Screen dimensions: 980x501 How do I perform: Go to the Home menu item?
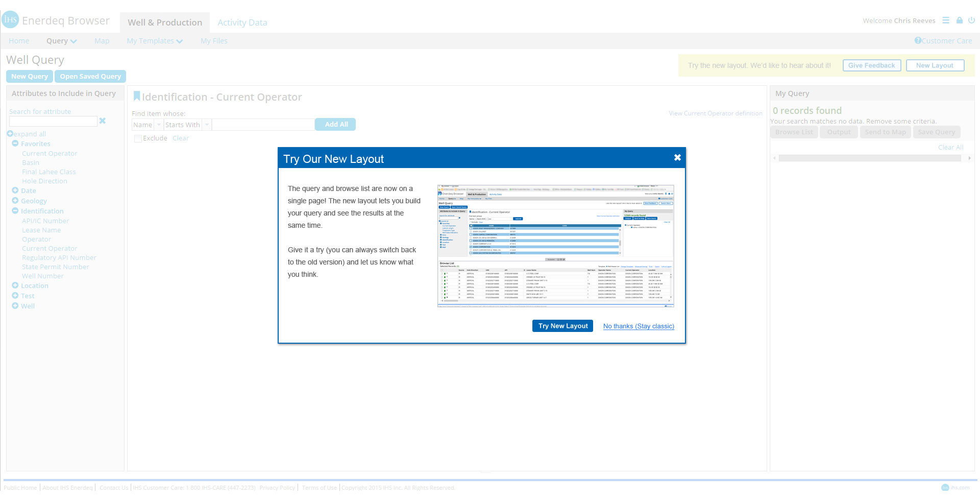pyautogui.click(x=19, y=41)
